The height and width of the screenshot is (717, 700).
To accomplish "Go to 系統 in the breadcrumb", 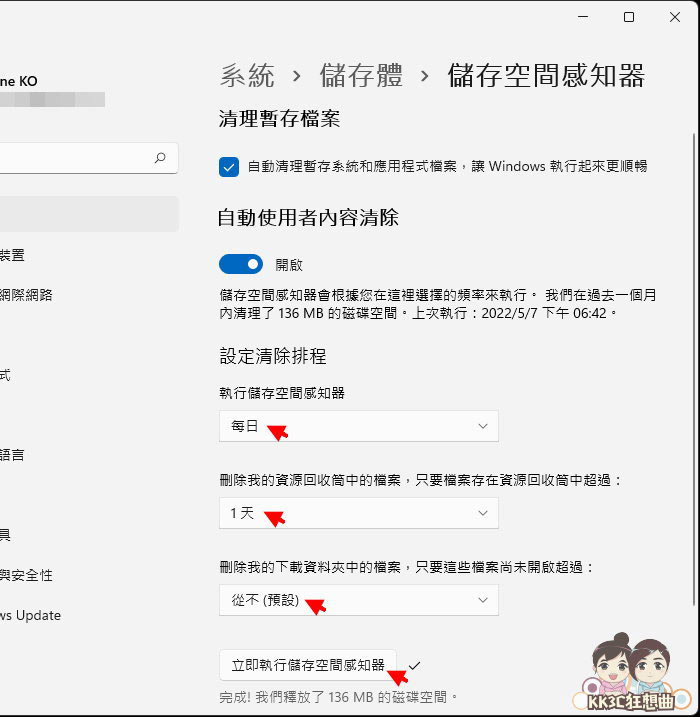I will [x=247, y=75].
